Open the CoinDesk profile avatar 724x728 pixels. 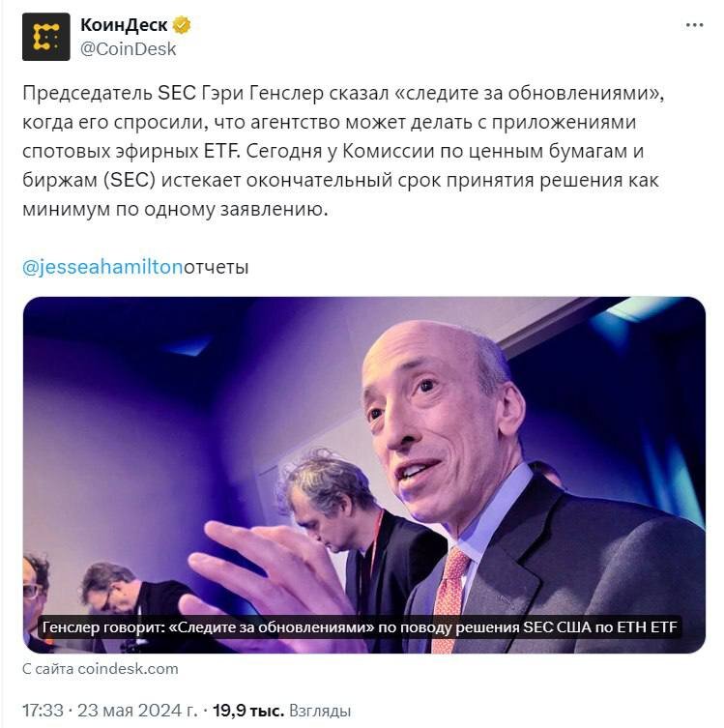[46, 37]
